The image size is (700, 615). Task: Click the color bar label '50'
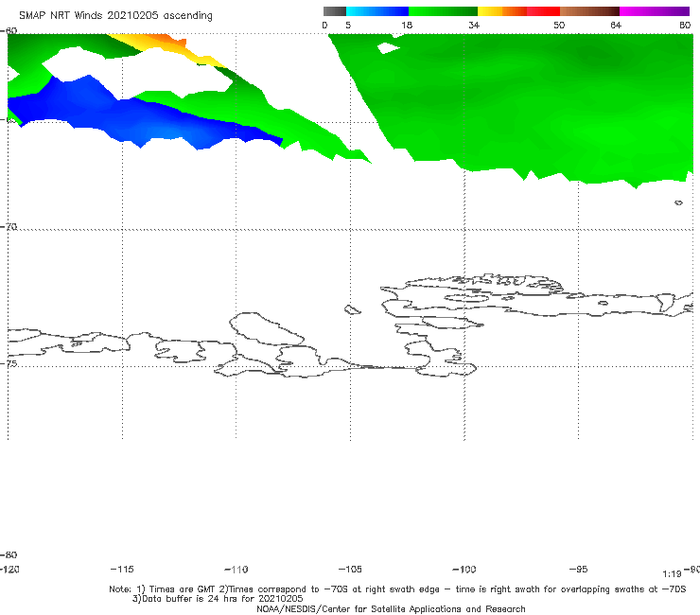coord(559,25)
